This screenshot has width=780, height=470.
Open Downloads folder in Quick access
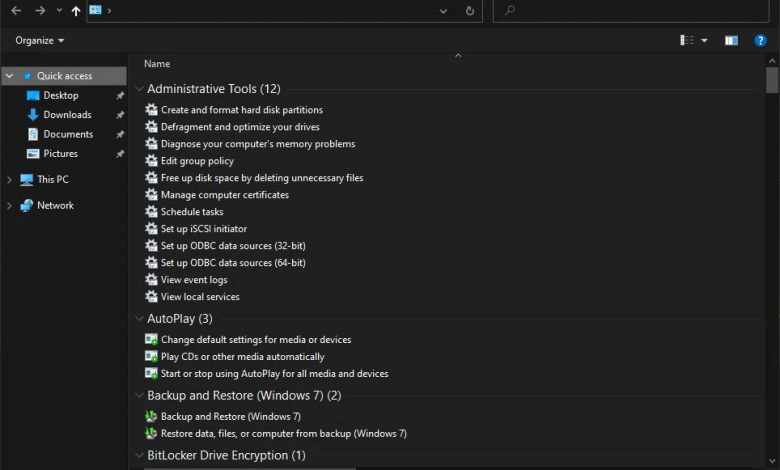(67, 114)
